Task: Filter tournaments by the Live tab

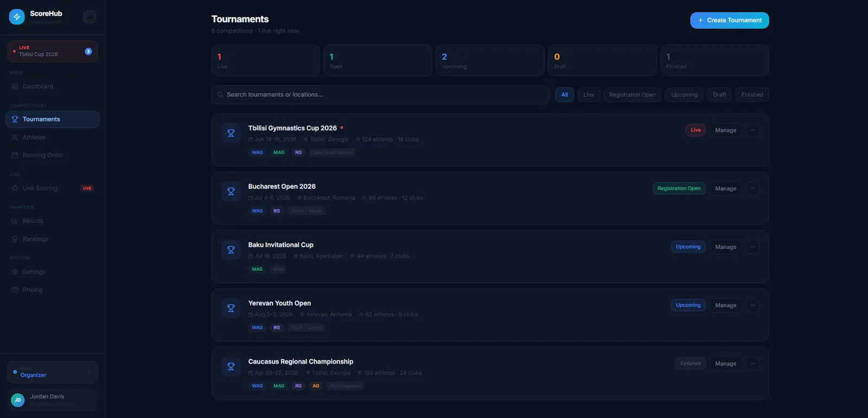Action: pyautogui.click(x=589, y=94)
